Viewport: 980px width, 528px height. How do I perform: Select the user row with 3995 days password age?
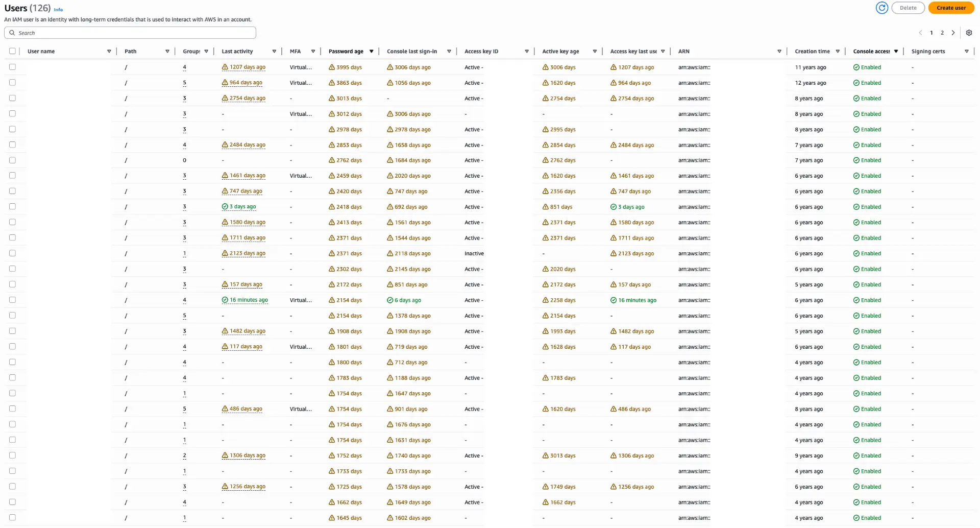12,67
